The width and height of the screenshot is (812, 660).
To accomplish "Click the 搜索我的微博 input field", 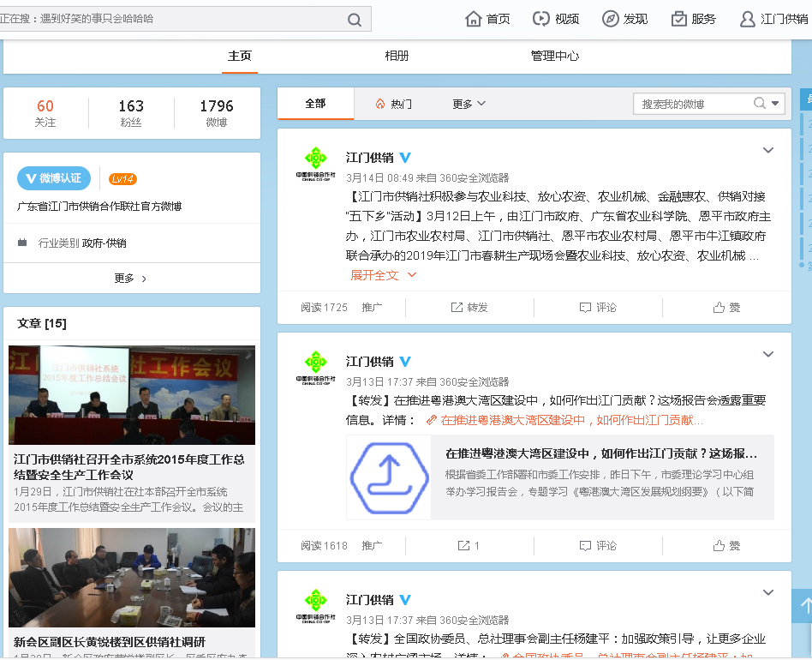I will point(694,104).
